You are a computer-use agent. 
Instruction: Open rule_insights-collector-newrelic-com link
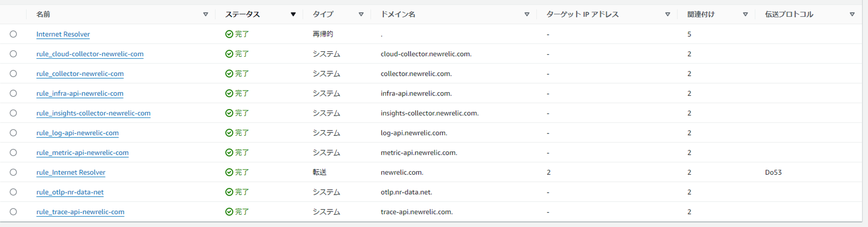[x=93, y=113]
